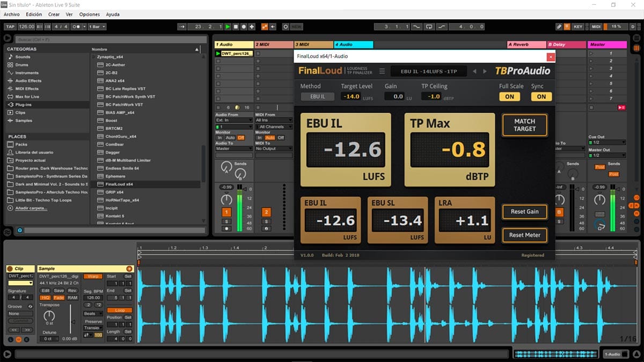This screenshot has width=644, height=362.
Task: Open the Opciones menu
Action: [90, 14]
